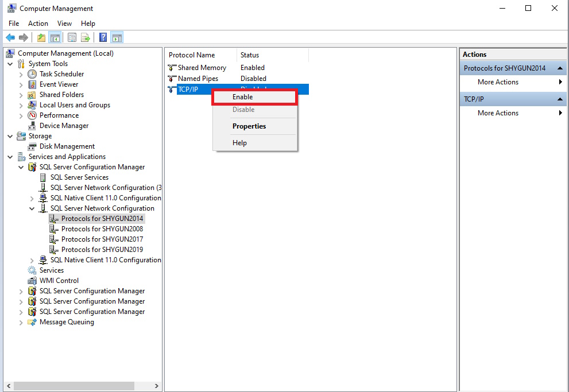This screenshot has height=392, width=569.
Task: Open More Actions under Protocols for SHYGUN2014
Action: tap(513, 82)
